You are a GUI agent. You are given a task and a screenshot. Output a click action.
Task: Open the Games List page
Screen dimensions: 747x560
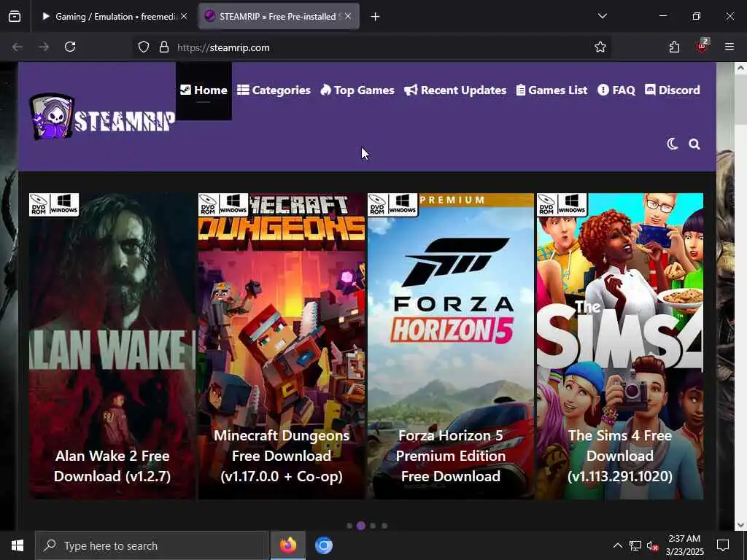click(551, 90)
